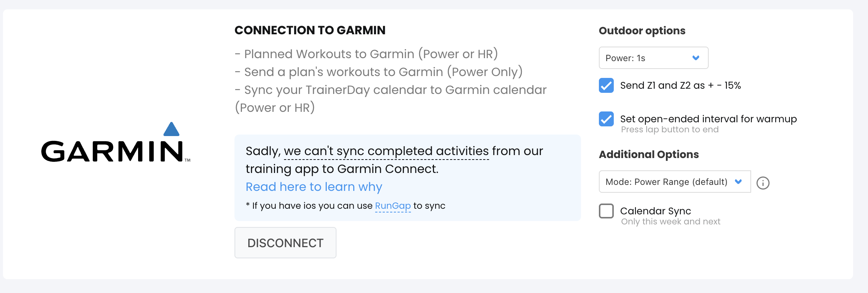Image resolution: width=868 pixels, height=293 pixels.
Task: Click underlined "we can't sync completed activities" text
Action: click(x=386, y=151)
